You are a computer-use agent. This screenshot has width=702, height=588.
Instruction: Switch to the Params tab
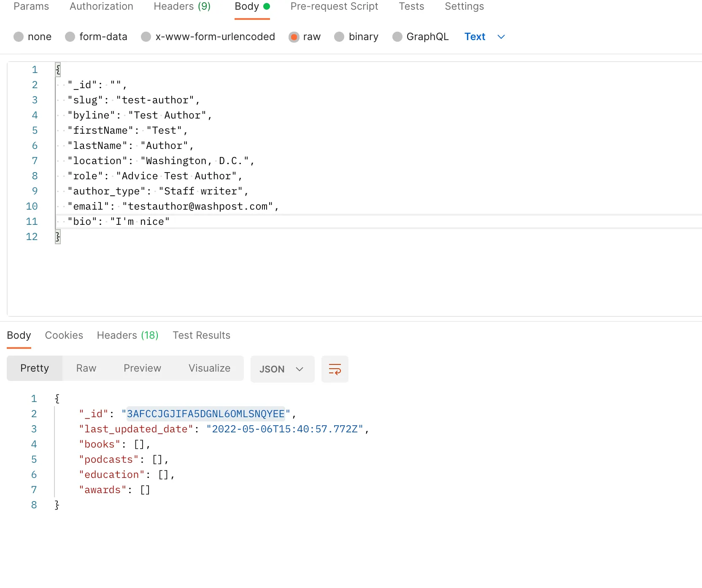point(31,6)
